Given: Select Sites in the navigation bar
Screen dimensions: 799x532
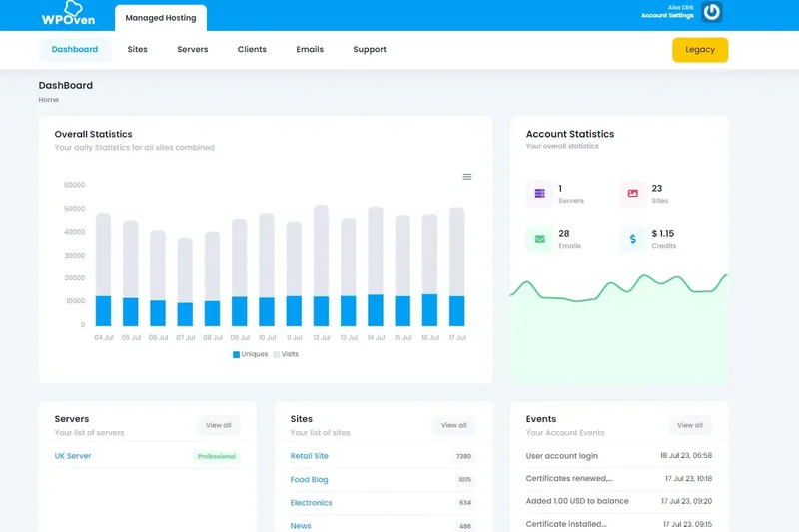Looking at the screenshot, I should [137, 49].
